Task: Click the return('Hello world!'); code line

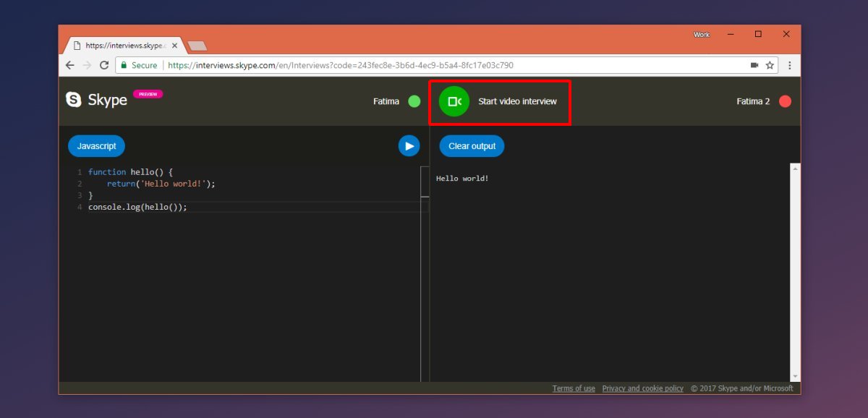Action: coord(161,184)
